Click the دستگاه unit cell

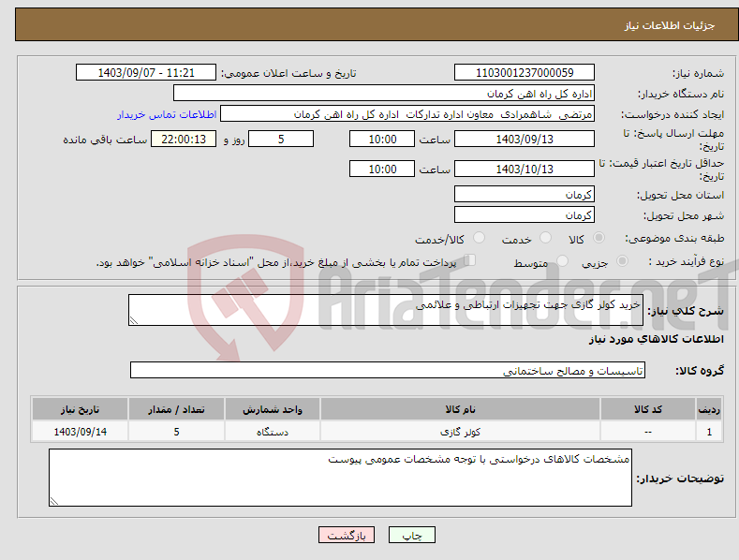click(x=273, y=432)
